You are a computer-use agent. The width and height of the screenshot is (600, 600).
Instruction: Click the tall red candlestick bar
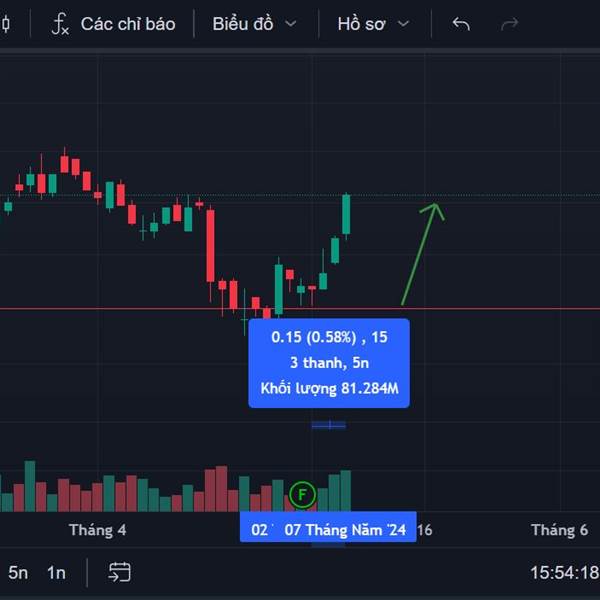coord(210,246)
